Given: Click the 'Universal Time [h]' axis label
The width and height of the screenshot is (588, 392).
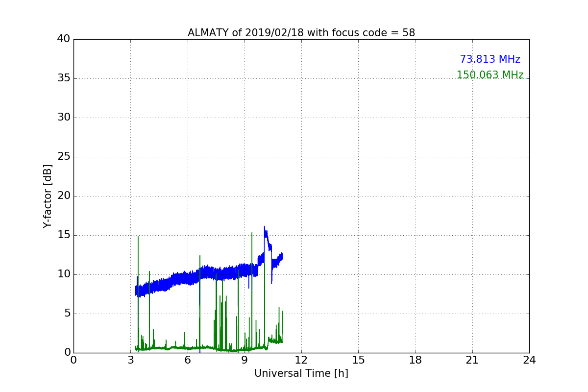Looking at the screenshot, I should pos(301,373).
